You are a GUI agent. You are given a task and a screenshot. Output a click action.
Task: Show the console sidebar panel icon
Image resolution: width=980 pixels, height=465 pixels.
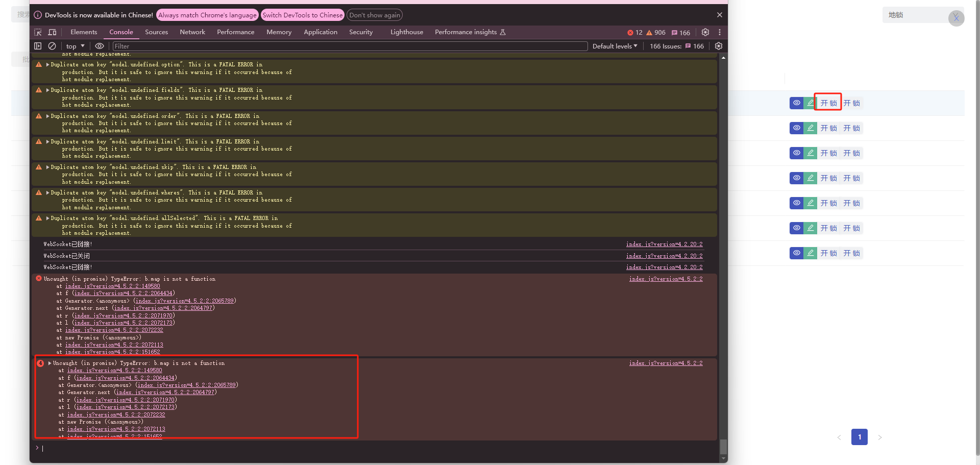[x=38, y=46]
